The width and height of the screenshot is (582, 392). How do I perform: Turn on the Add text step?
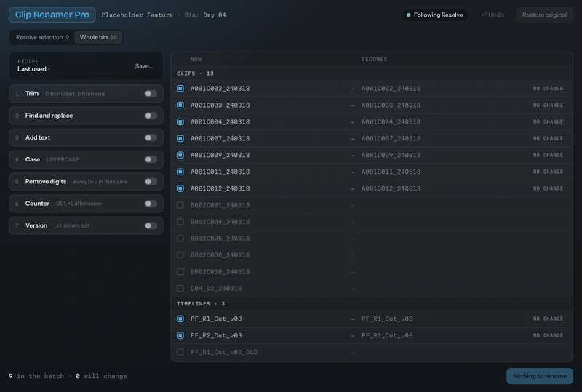pos(151,137)
